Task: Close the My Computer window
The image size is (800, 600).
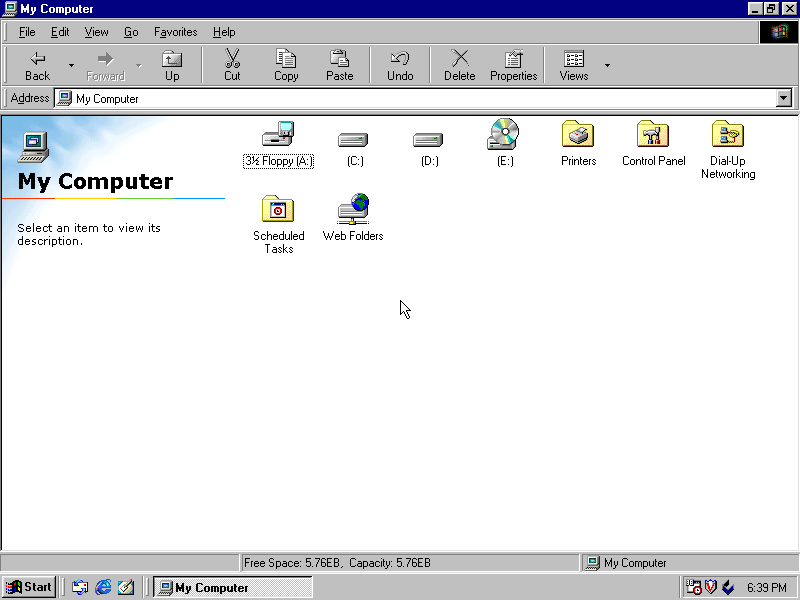Action: click(x=789, y=9)
